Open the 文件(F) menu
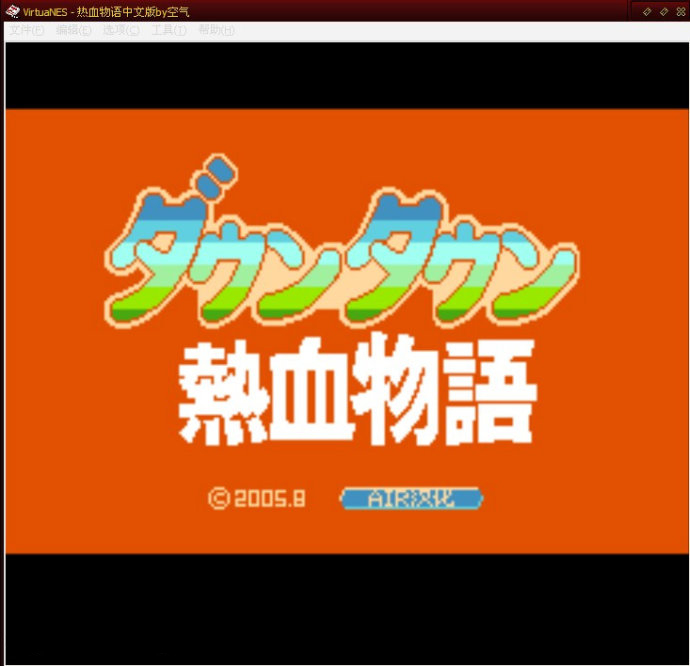 27,30
